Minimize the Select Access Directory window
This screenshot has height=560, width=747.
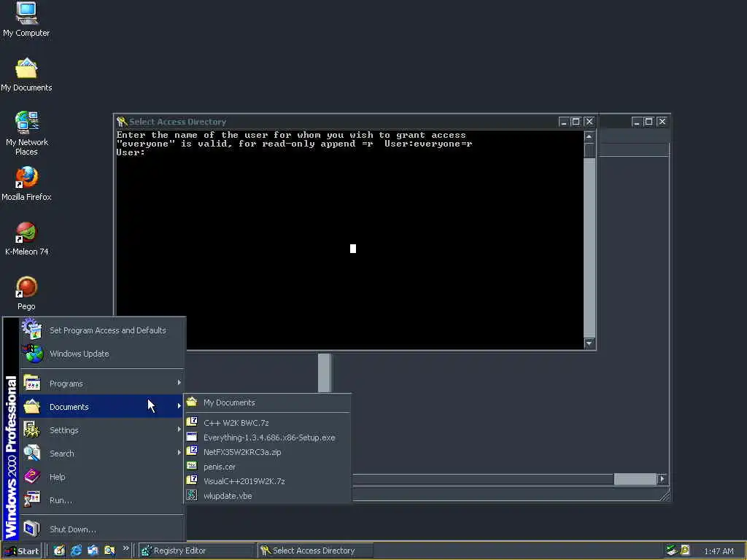564,122
